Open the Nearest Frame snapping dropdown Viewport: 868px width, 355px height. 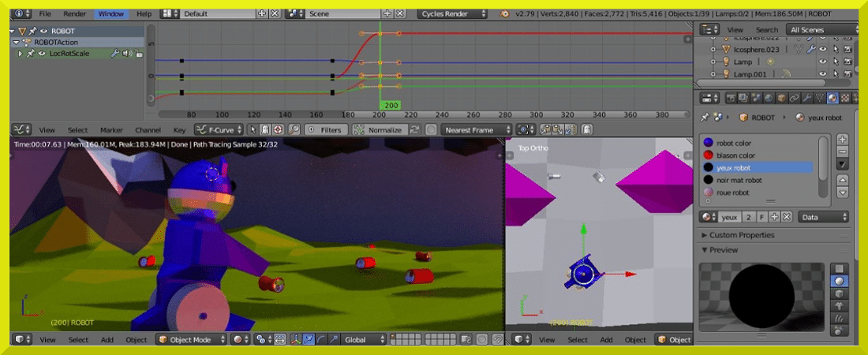pos(476,129)
